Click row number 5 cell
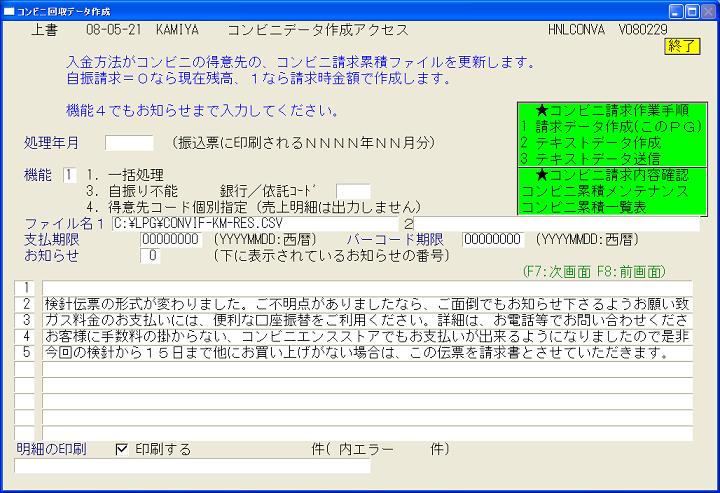Screen dimensions: 720x493 pos(25,353)
